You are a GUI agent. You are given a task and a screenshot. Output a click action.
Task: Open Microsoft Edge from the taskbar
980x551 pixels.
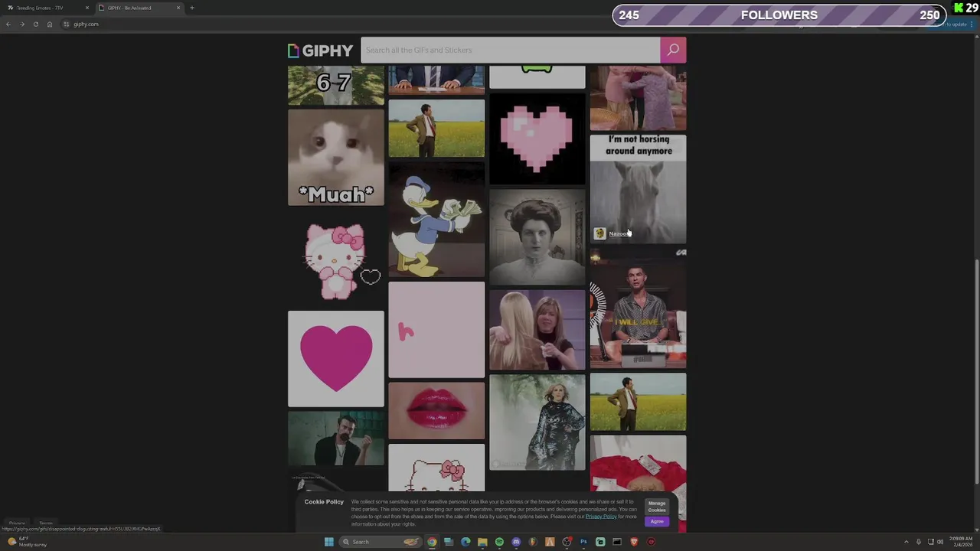[x=465, y=542]
